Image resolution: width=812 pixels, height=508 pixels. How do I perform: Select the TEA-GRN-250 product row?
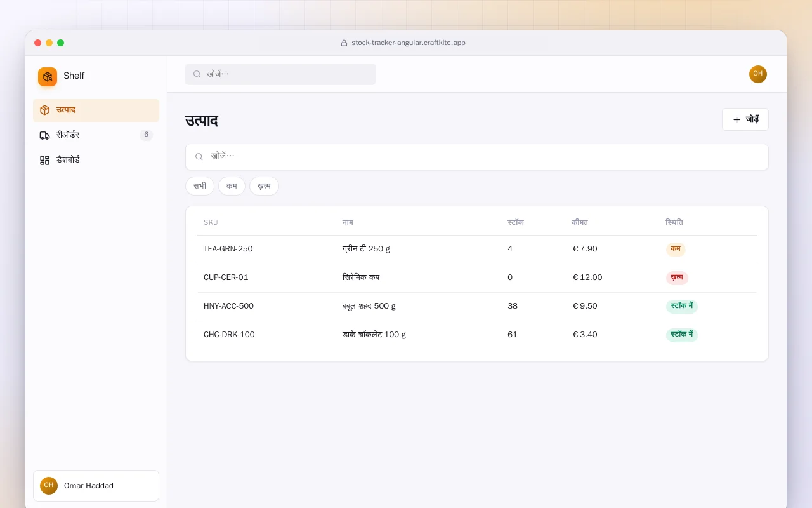pyautogui.click(x=477, y=250)
